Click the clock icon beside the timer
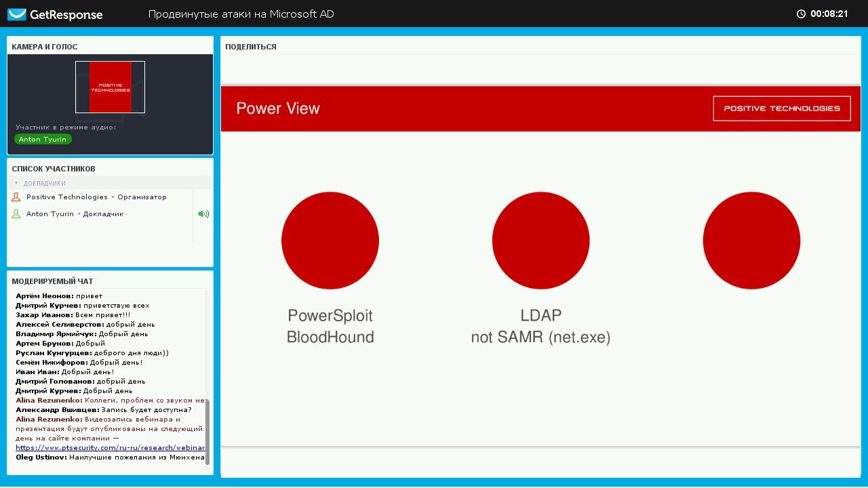This screenshot has width=868, height=488. (x=801, y=14)
